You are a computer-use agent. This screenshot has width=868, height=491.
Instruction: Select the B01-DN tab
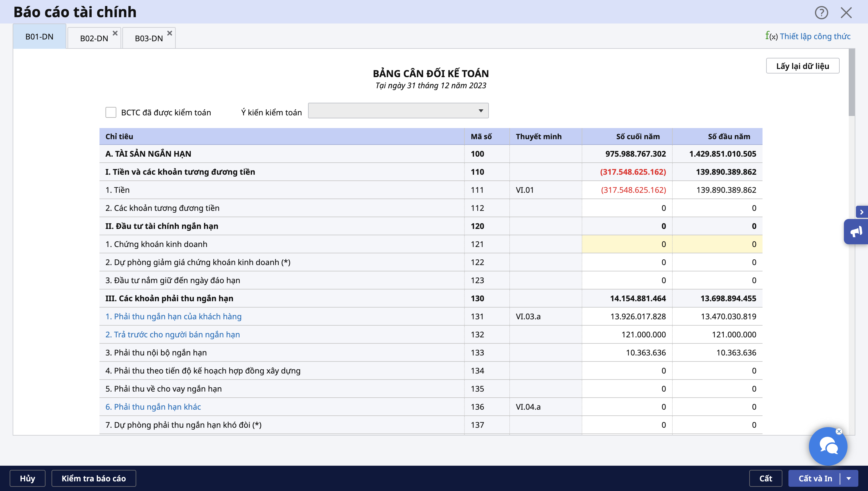pos(39,36)
